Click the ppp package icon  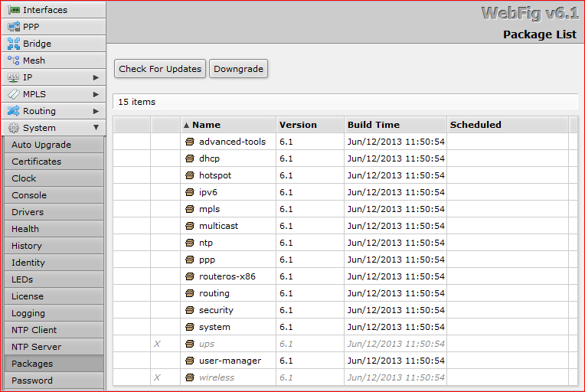(x=190, y=260)
